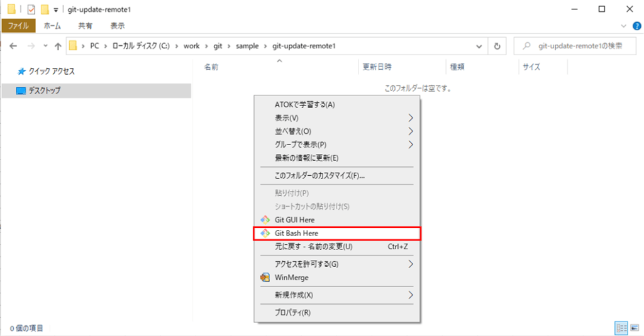Click the back navigation arrow

click(14, 46)
